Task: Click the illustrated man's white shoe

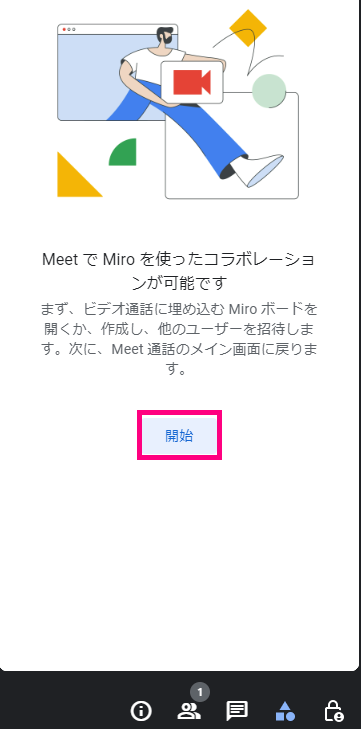Action: (x=259, y=170)
